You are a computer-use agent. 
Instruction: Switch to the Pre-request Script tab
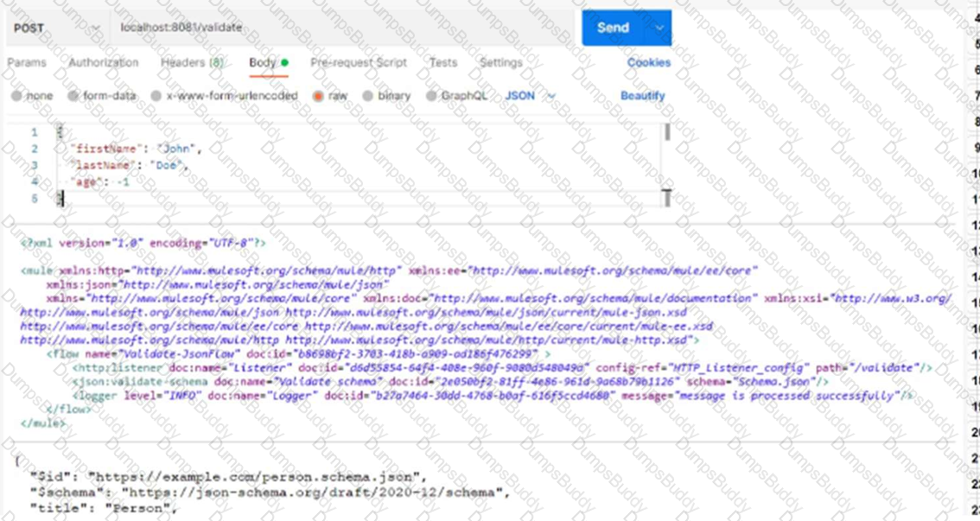[359, 62]
